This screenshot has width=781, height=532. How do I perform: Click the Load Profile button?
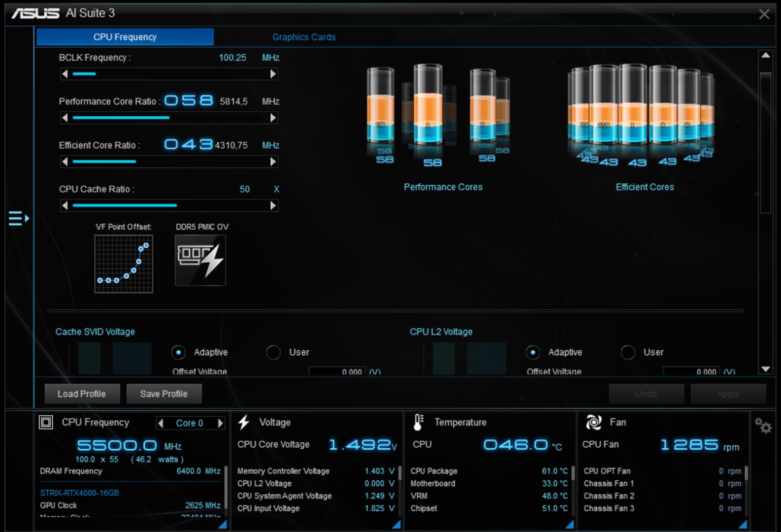[x=82, y=394]
